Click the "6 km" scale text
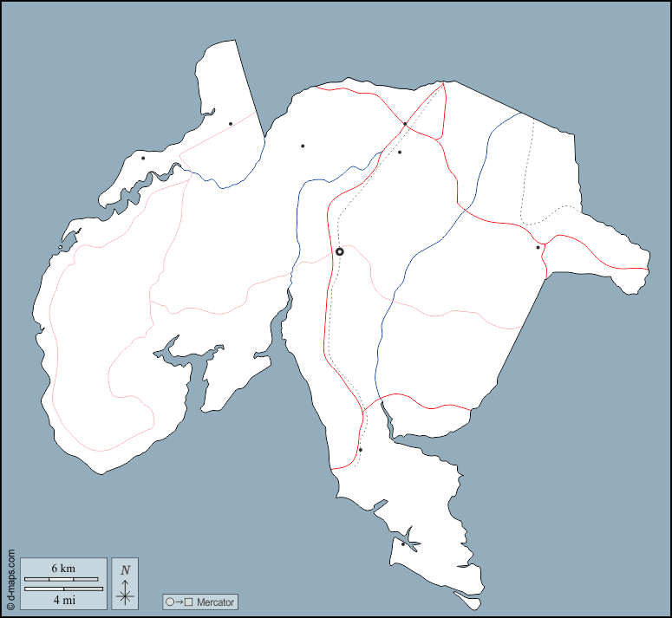The width and height of the screenshot is (672, 618). (x=63, y=568)
